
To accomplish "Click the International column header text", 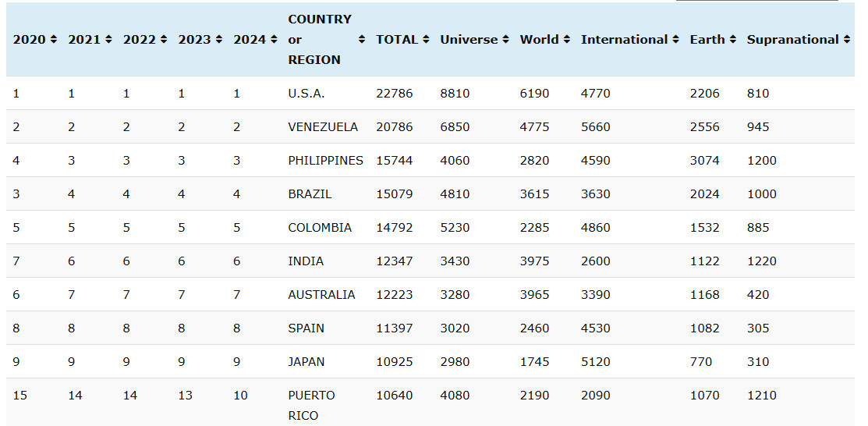I will coord(624,39).
